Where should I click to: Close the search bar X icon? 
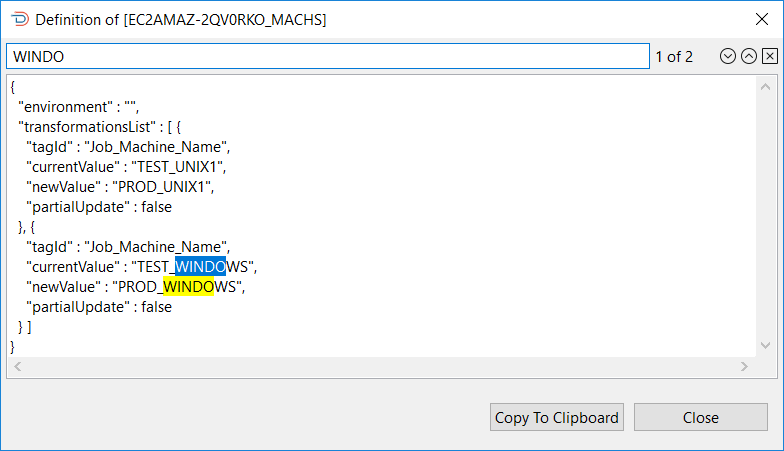[770, 56]
